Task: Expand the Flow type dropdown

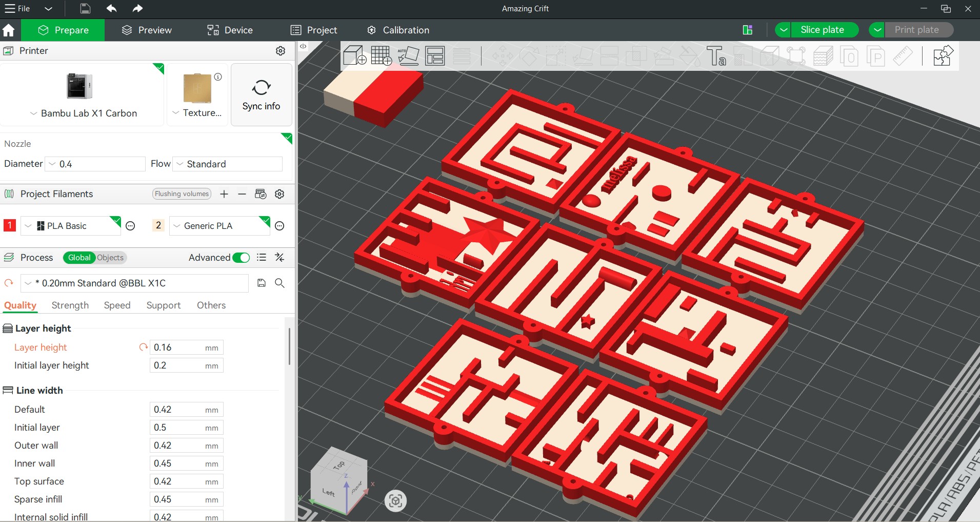Action: (228, 164)
